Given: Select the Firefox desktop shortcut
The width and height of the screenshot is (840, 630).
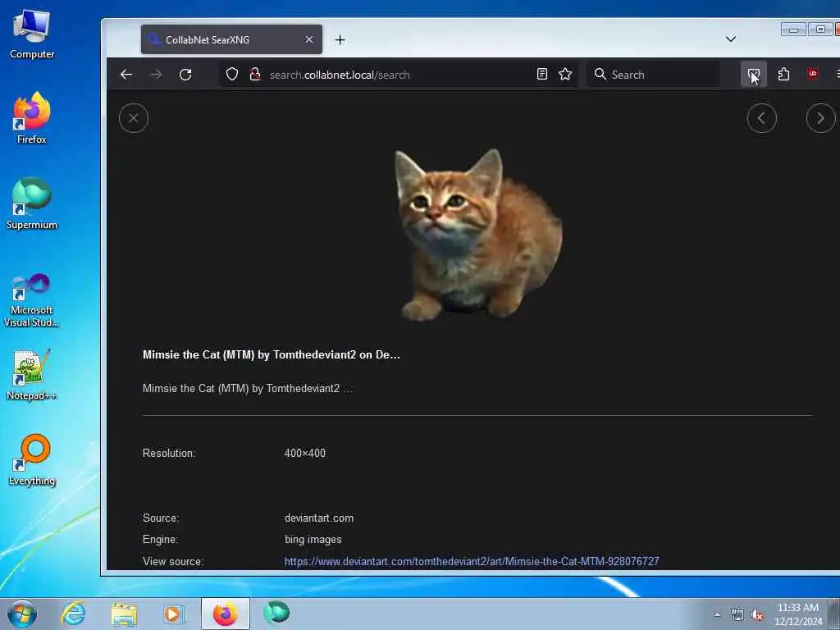Looking at the screenshot, I should click(32, 118).
